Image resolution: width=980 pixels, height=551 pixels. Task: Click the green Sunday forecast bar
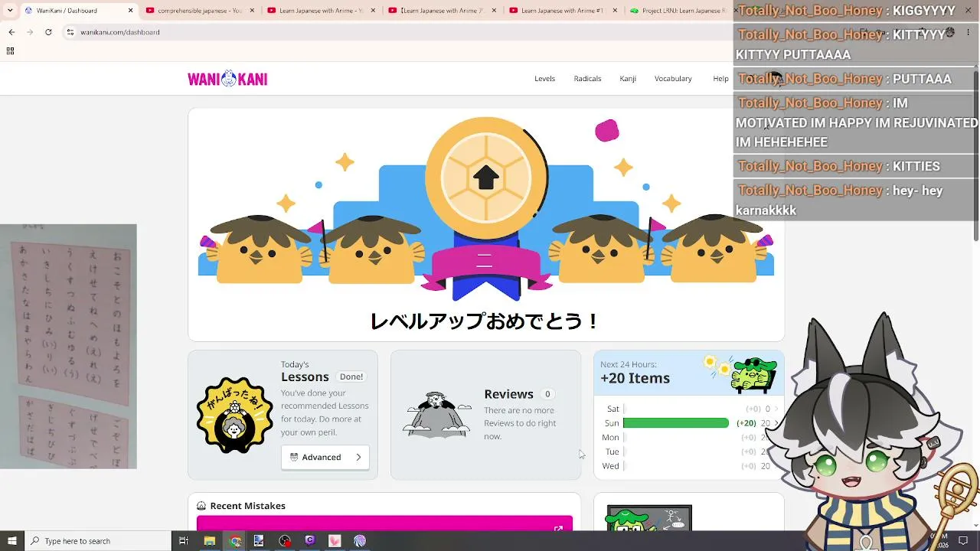point(676,423)
